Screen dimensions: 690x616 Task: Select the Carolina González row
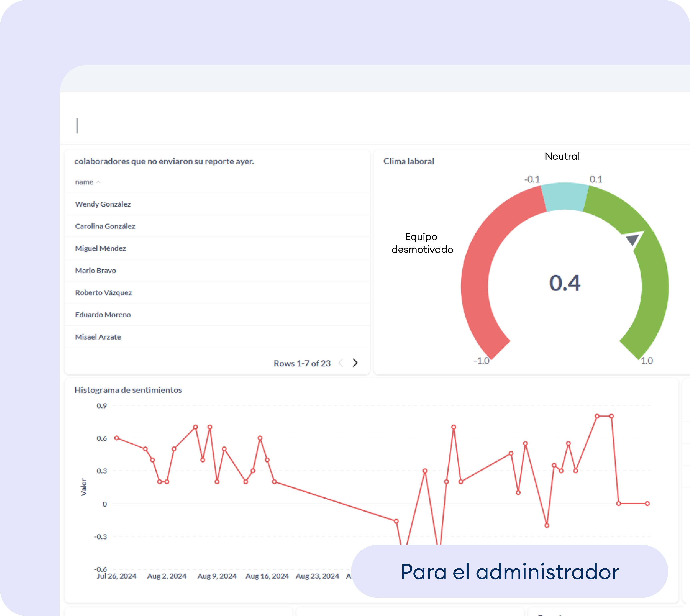[217, 226]
